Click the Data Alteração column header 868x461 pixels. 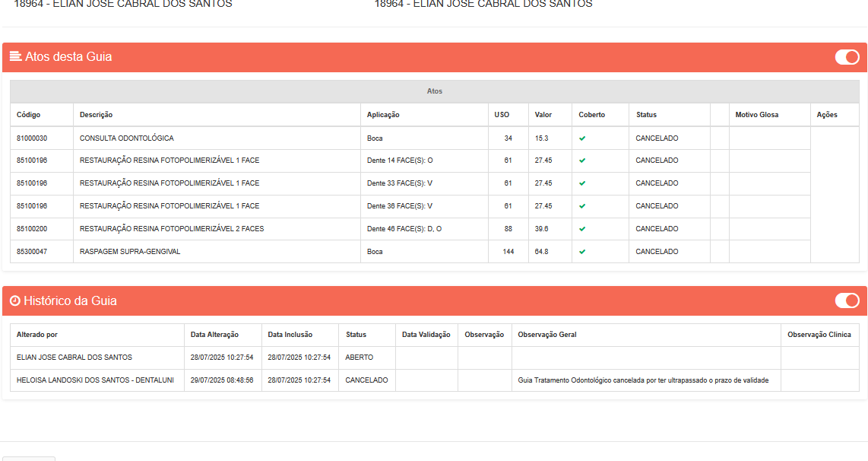coord(214,335)
